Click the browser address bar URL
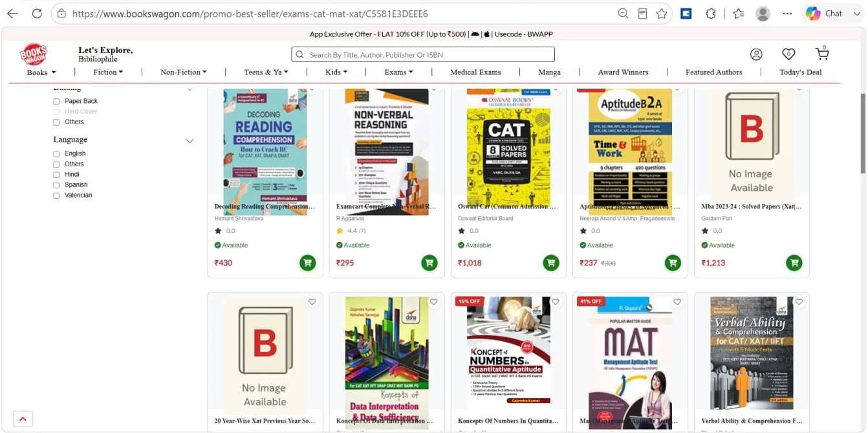Screen dimensions: 868x433 point(250,14)
